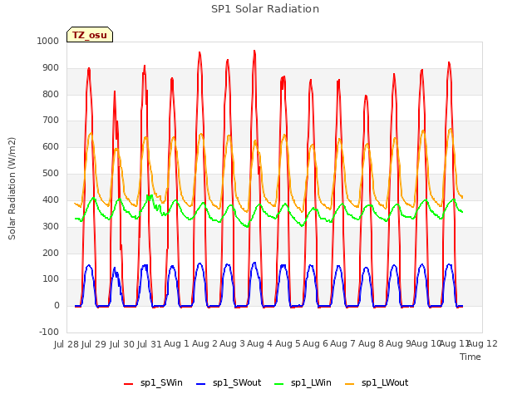Viewport: 532px width, 399px height.
Task: Click the Aug 1 x-axis date label
Action: pyautogui.click(x=176, y=344)
